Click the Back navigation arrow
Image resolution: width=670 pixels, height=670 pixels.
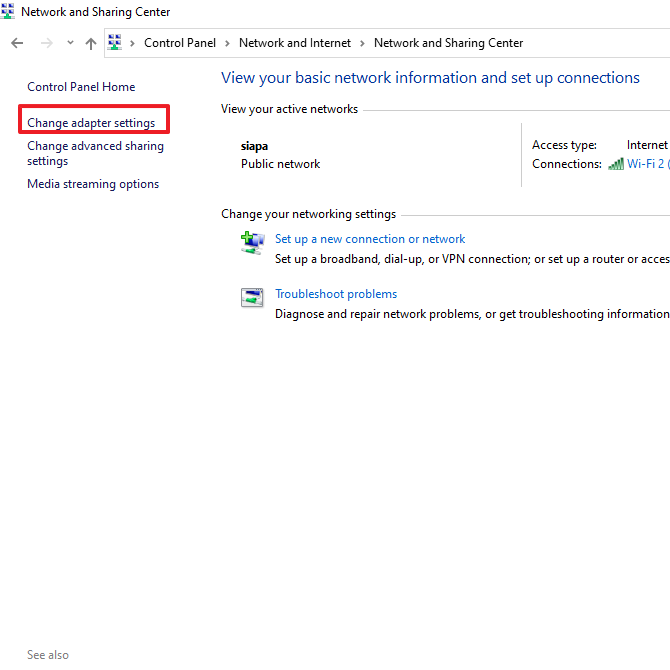(x=17, y=43)
